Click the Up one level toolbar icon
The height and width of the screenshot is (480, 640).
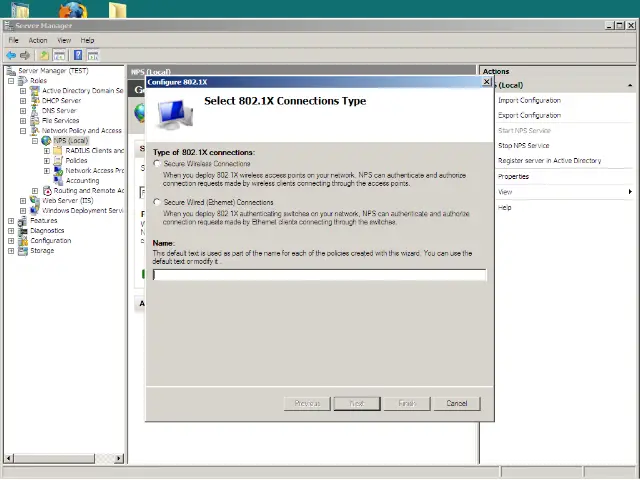click(44, 56)
